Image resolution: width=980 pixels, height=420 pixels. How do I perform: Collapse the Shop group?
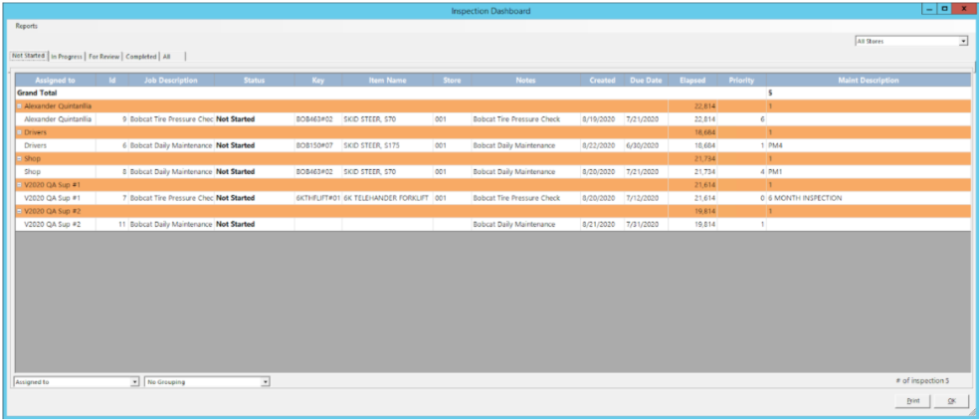[19, 159]
